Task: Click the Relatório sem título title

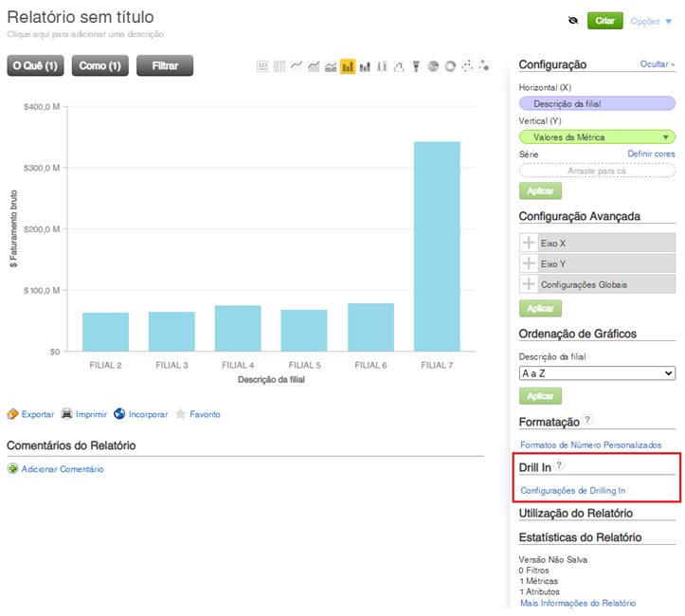Action: (81, 17)
